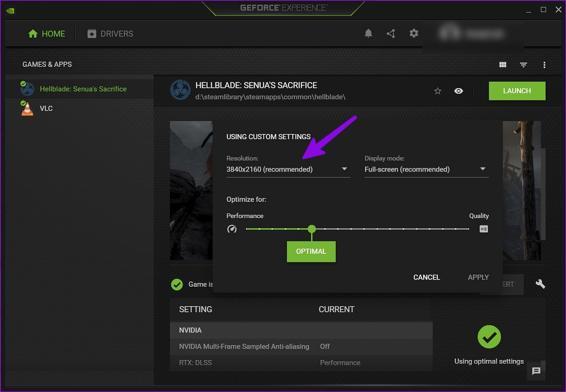Click the NVIDIA logo icon

(10, 11)
